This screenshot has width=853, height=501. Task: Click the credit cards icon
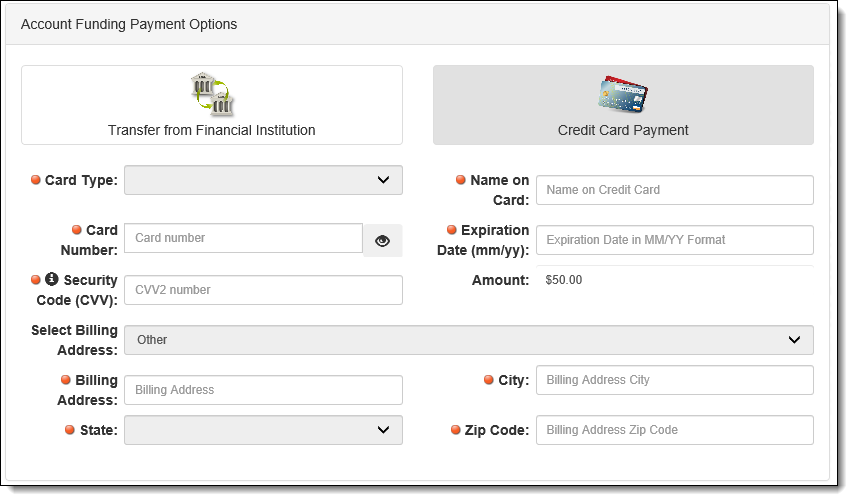tap(623, 94)
